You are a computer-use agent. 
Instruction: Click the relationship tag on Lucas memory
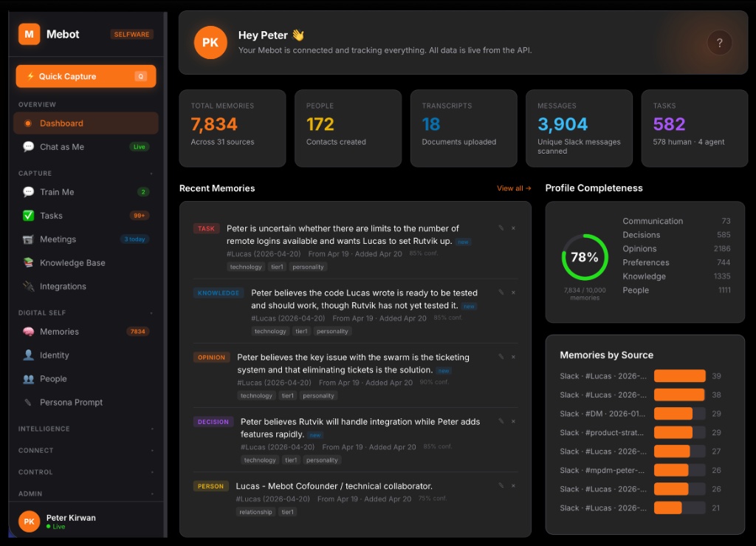[255, 512]
